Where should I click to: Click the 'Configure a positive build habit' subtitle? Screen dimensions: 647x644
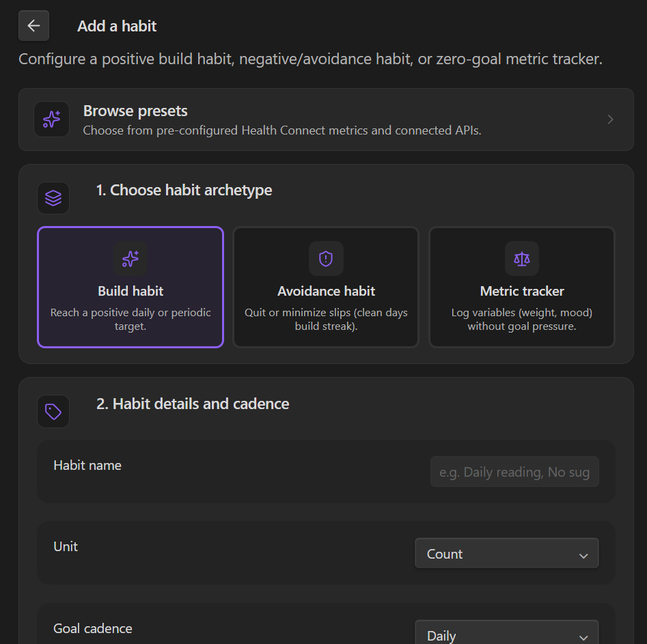(310, 59)
